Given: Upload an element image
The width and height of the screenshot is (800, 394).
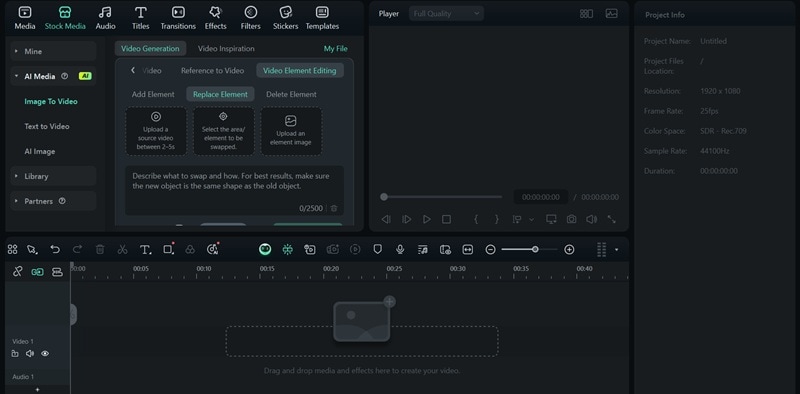Looking at the screenshot, I should click(291, 131).
